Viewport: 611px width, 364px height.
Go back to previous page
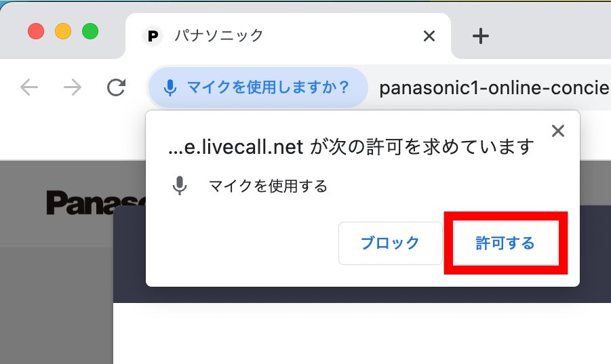pos(29,87)
